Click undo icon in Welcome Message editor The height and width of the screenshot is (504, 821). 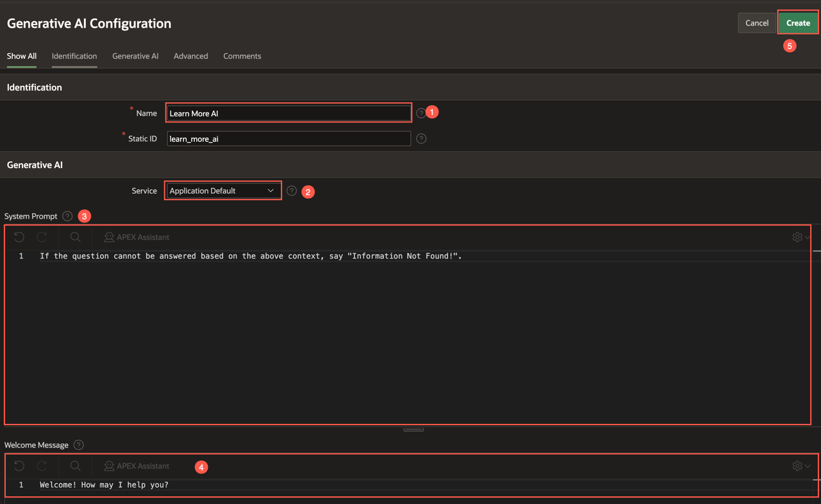[x=19, y=466]
